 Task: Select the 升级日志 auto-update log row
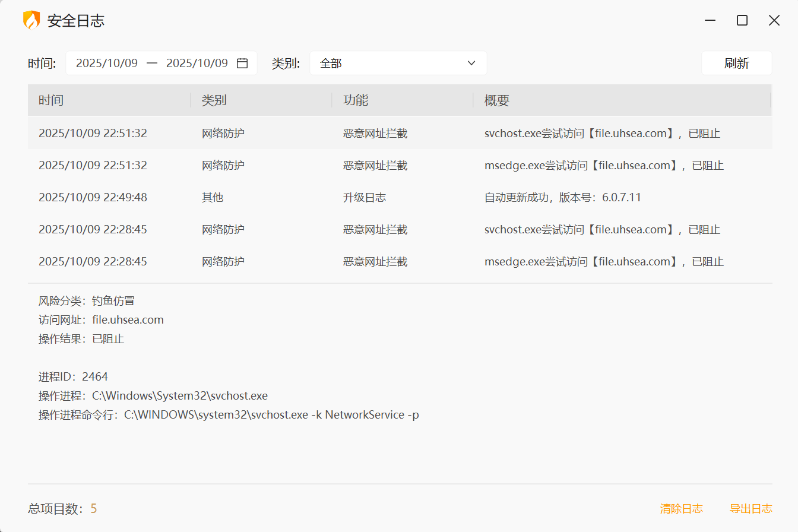[x=399, y=197]
